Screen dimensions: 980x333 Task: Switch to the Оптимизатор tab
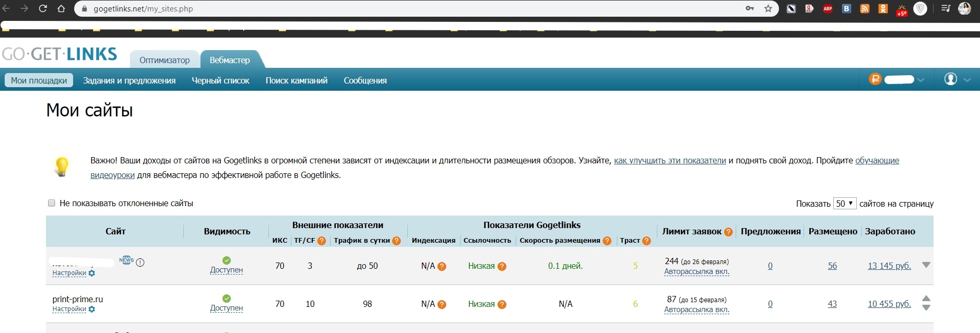tap(164, 60)
